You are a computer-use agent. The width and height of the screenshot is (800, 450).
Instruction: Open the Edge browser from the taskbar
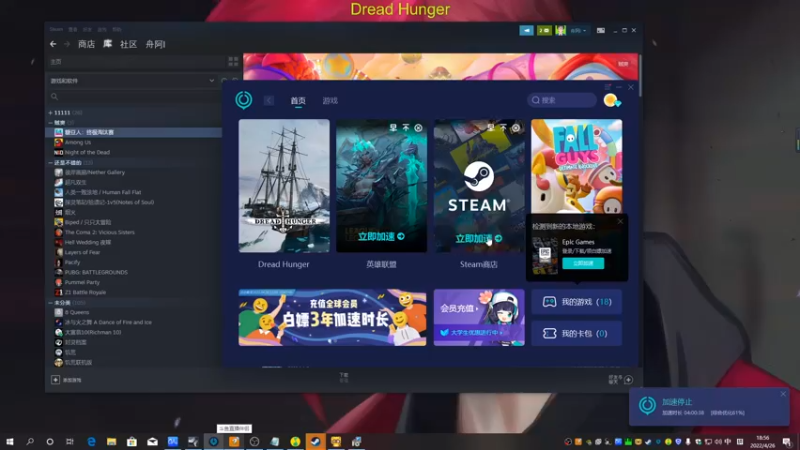pyautogui.click(x=91, y=442)
